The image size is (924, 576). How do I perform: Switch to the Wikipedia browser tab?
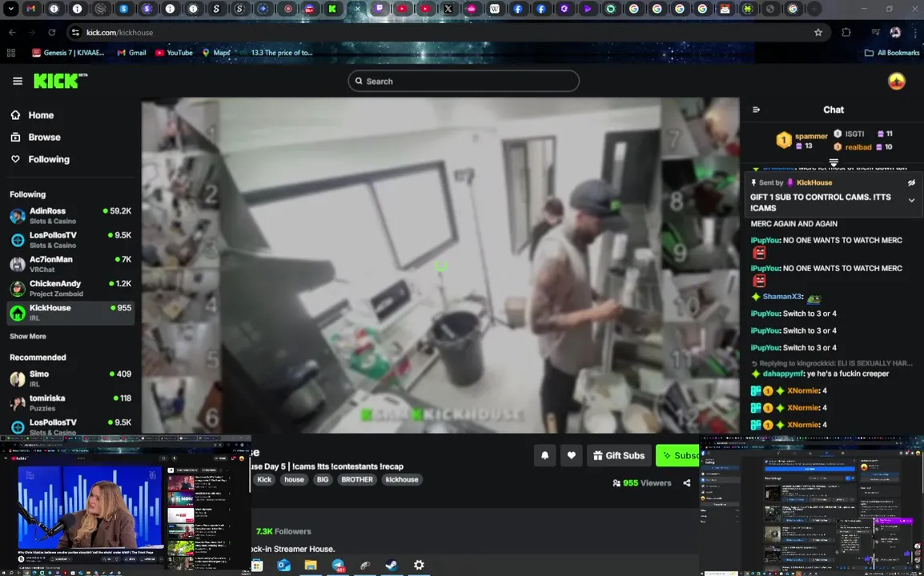pyautogui.click(x=495, y=9)
